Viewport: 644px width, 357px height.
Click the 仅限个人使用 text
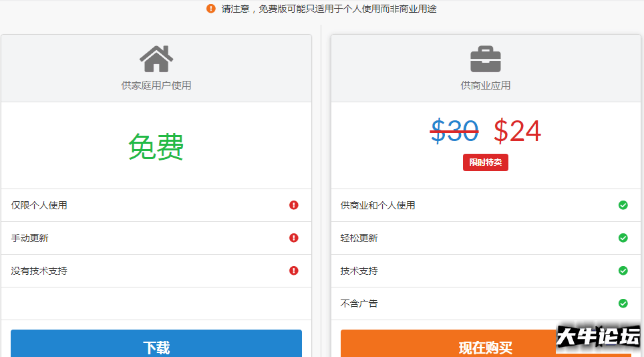click(39, 205)
